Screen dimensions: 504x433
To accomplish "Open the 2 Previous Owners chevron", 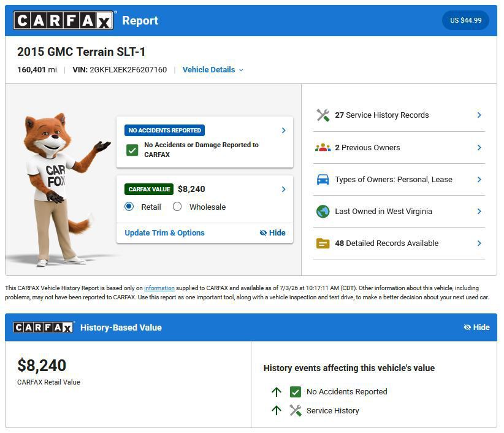I will pos(479,148).
